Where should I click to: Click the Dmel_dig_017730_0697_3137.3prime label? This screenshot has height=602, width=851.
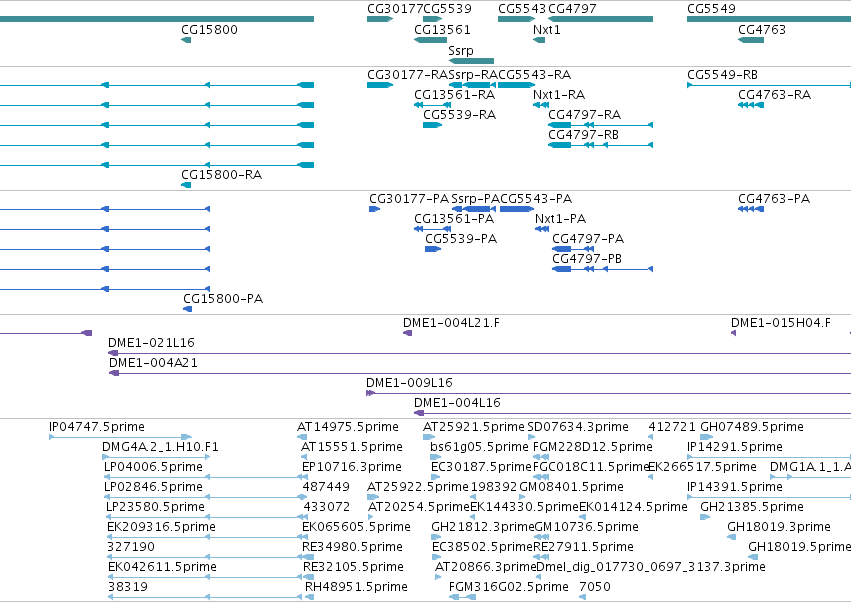pyautogui.click(x=651, y=567)
